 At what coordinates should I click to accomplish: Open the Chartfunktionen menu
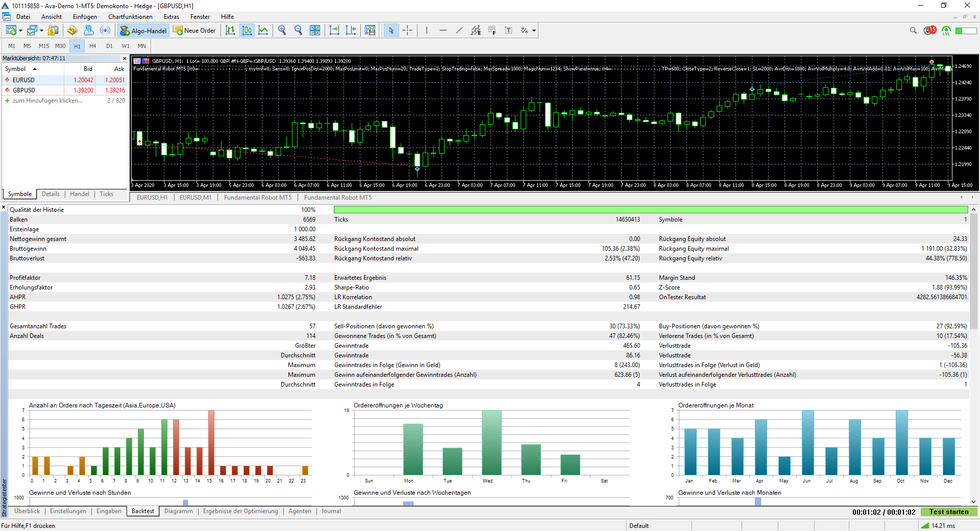(x=130, y=17)
